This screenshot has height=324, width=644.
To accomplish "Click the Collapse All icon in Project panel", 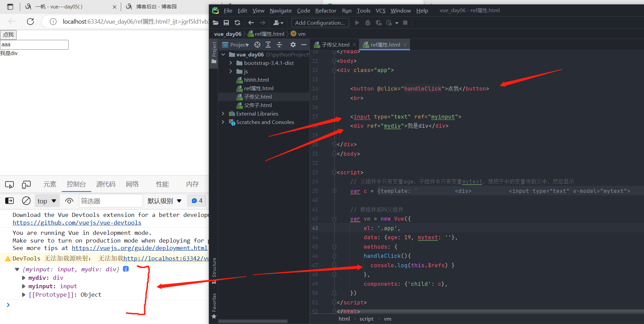I will [279, 45].
